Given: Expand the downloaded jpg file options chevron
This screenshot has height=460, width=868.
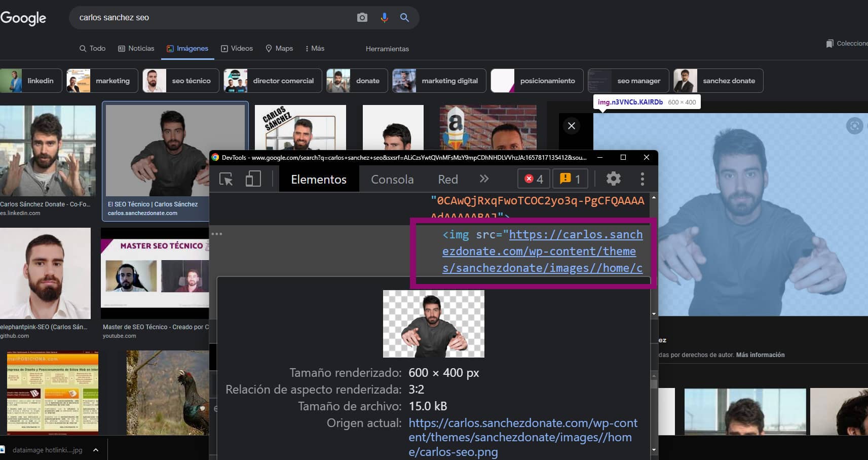Looking at the screenshot, I should [95, 449].
